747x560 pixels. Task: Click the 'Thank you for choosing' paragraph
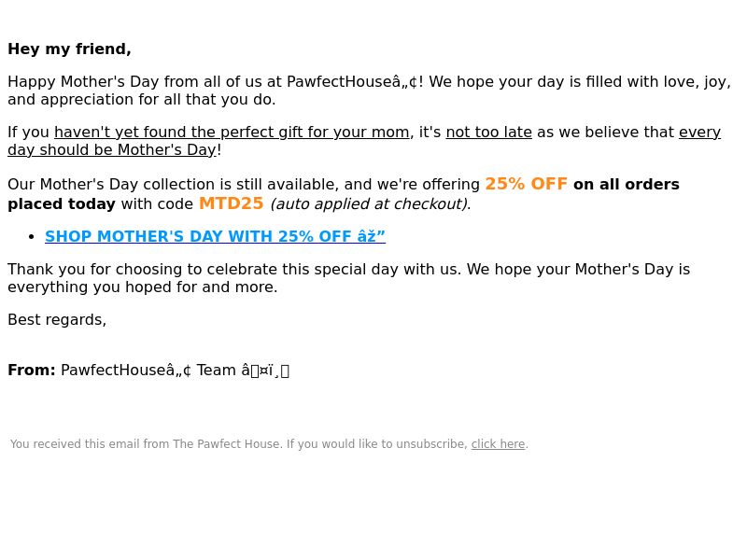click(x=348, y=278)
